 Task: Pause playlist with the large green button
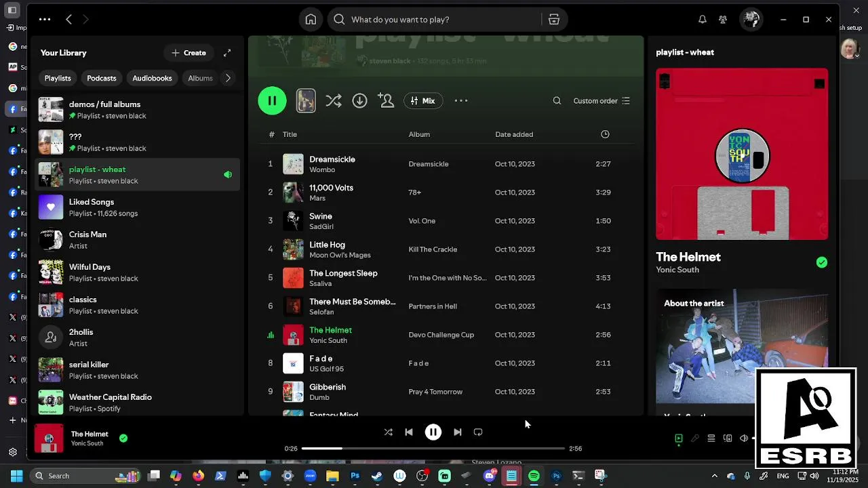pos(272,101)
